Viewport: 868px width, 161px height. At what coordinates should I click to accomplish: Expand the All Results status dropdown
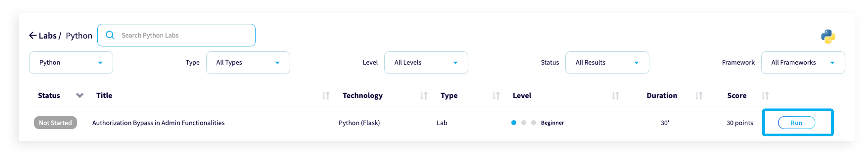[x=607, y=62]
